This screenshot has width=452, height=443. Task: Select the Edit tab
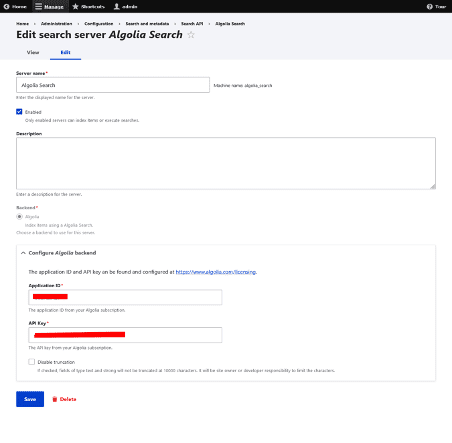click(65, 52)
